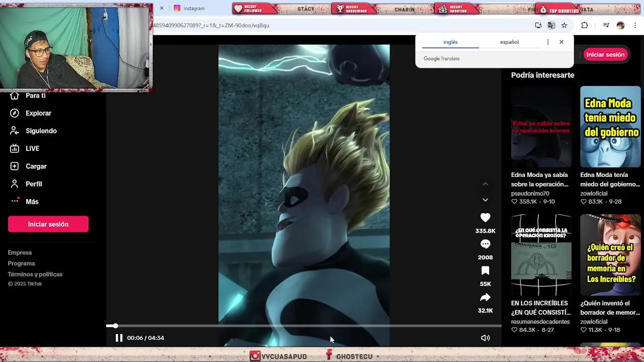The width and height of the screenshot is (644, 362).
Task: Select español in Google Translate
Action: pyautogui.click(x=509, y=42)
